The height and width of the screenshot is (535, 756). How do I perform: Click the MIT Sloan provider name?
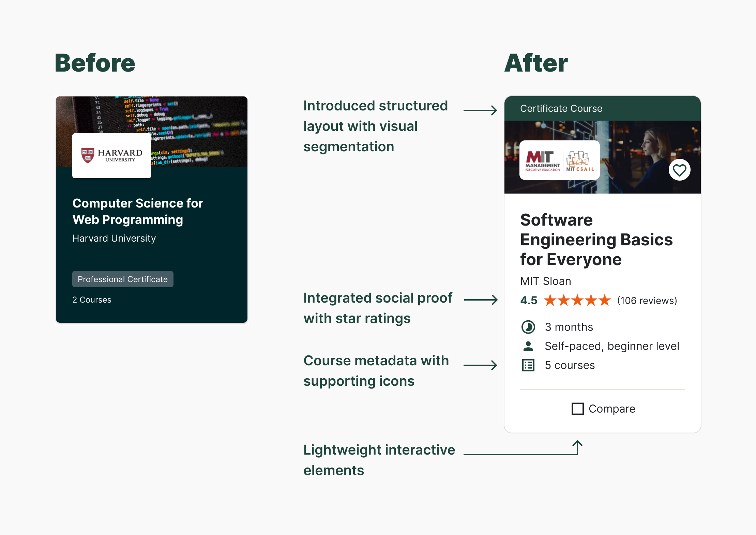point(545,281)
